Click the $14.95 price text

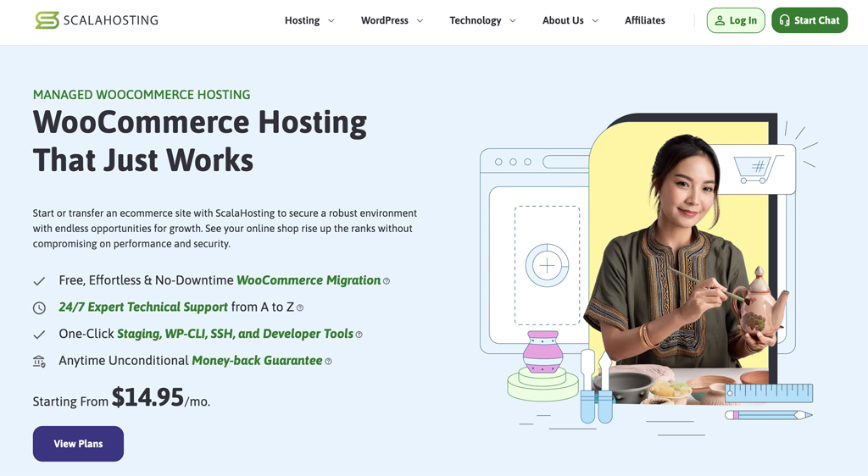click(147, 397)
